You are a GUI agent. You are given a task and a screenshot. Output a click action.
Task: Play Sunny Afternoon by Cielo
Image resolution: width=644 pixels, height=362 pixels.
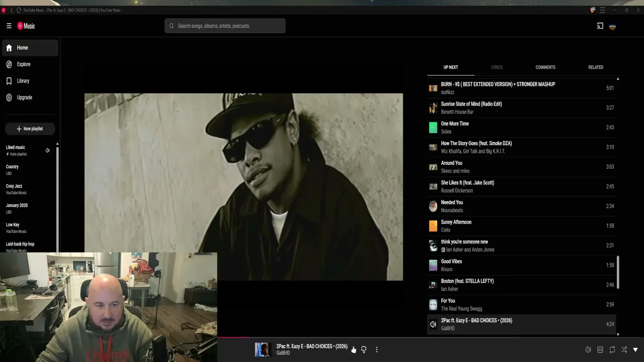pos(521,226)
